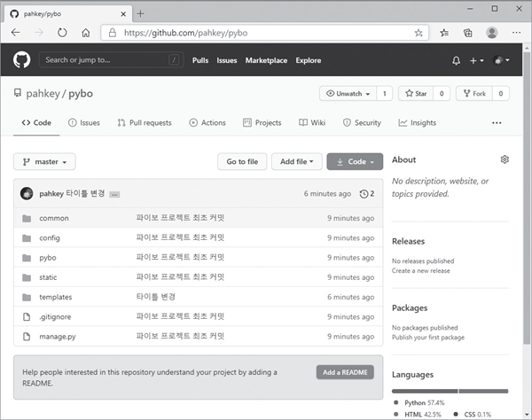Click the Go to file button
Viewport: 532px width, 420px height.
coord(242,161)
